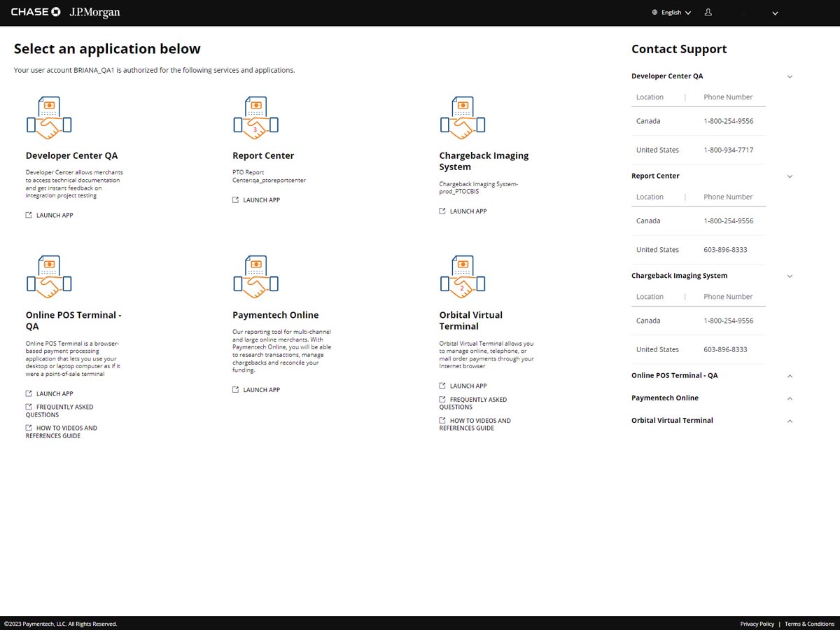Open the user account dropdown arrow
The width and height of the screenshot is (840, 630).
(x=775, y=13)
